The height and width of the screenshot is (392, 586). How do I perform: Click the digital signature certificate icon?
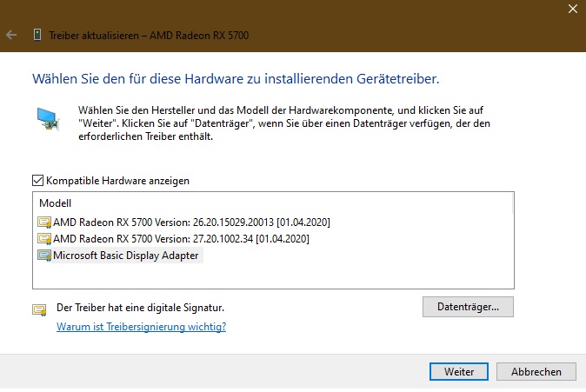pos(39,309)
